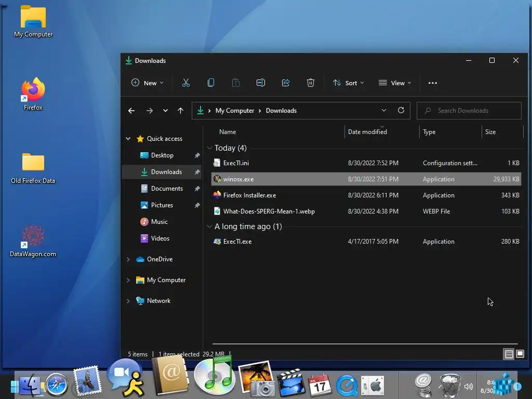This screenshot has height=399, width=532.
Task: Select Videos in the sidebar
Action: 162,238
